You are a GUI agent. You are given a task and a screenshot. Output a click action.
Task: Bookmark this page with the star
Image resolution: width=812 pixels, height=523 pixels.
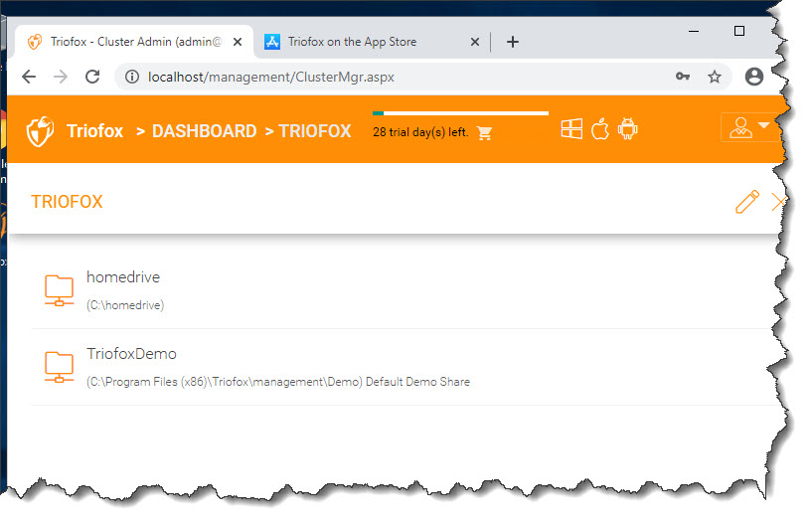[715, 77]
